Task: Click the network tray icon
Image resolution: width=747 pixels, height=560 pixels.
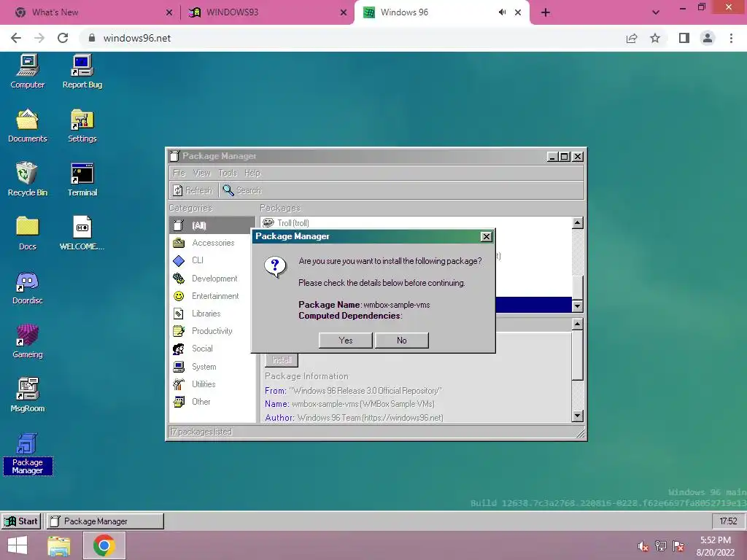Action: pyautogui.click(x=660, y=545)
